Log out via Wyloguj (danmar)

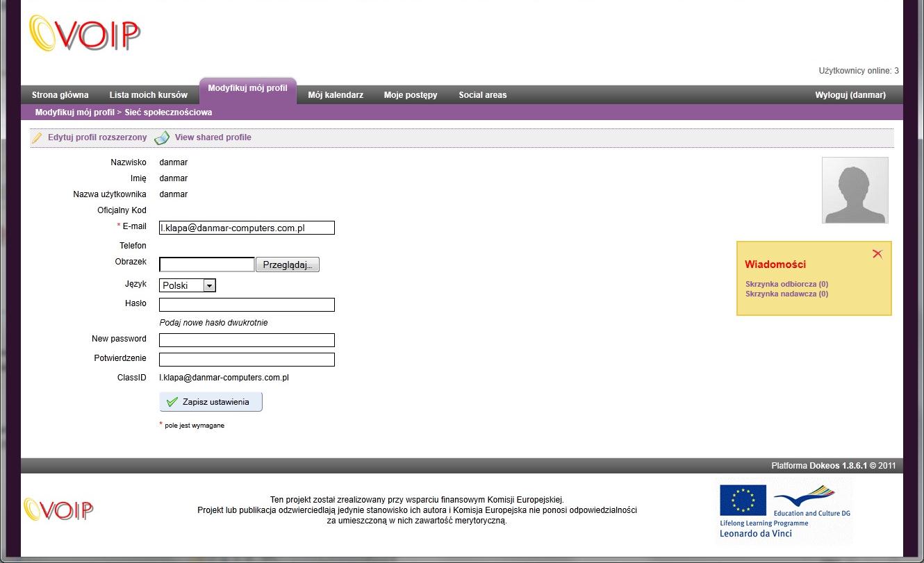(x=850, y=95)
